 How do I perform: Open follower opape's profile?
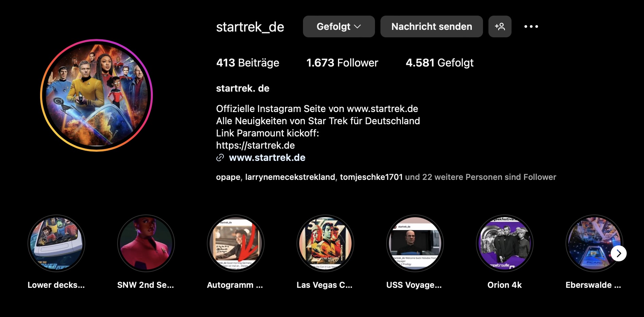(x=228, y=177)
